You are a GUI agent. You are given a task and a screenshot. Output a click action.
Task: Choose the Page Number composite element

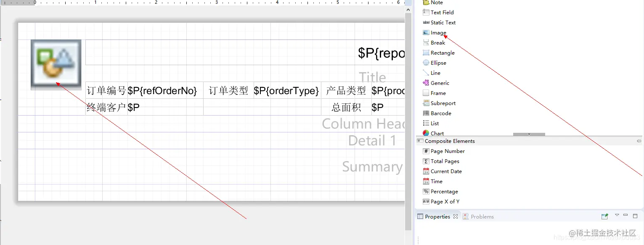point(444,151)
